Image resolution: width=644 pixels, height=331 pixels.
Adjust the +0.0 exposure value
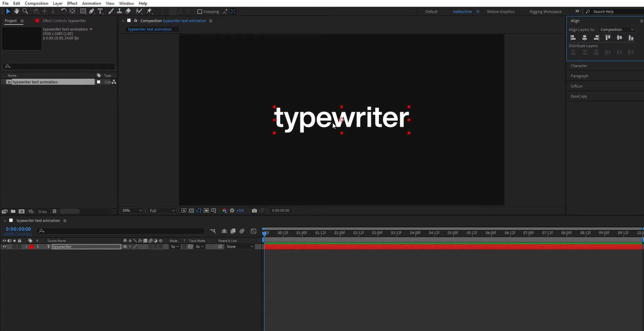pos(240,211)
